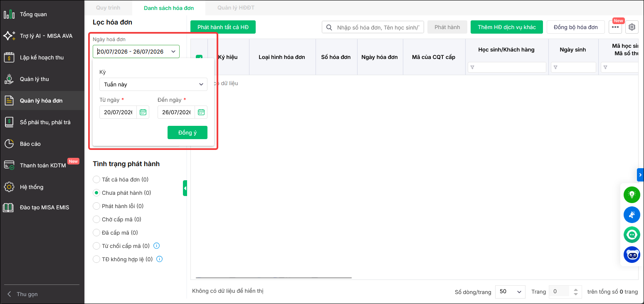Screen dimensions: 644x304
Task: Click the green lightbulb floating icon
Action: click(x=632, y=195)
